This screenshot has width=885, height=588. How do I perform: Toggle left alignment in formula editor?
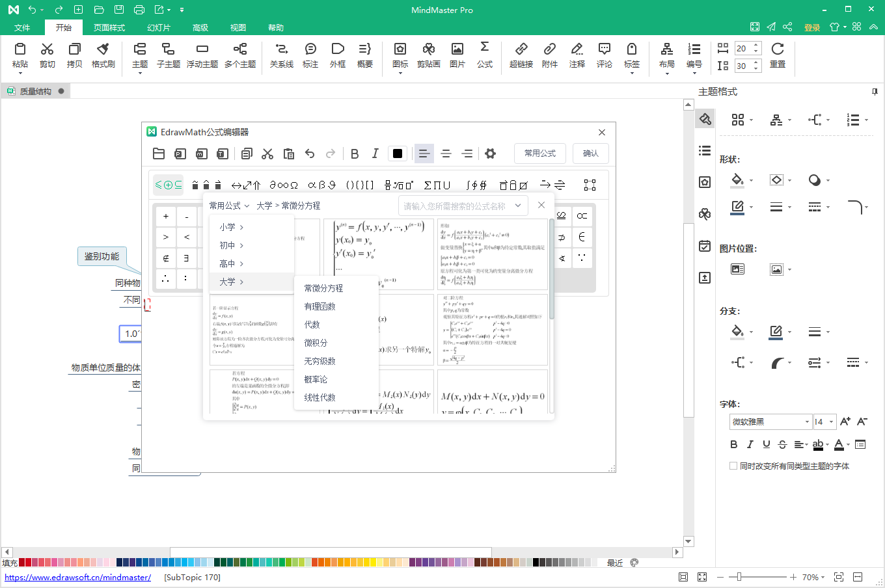point(424,154)
